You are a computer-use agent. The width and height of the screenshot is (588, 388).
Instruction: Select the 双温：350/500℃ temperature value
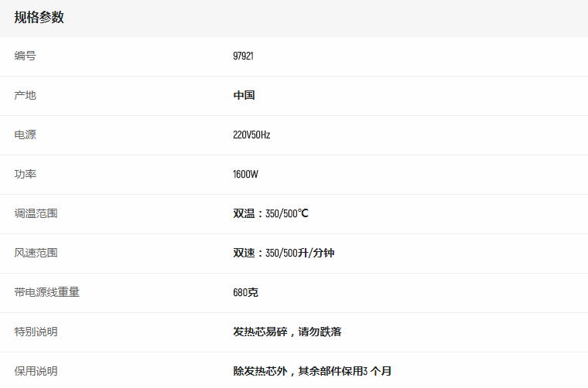point(271,214)
